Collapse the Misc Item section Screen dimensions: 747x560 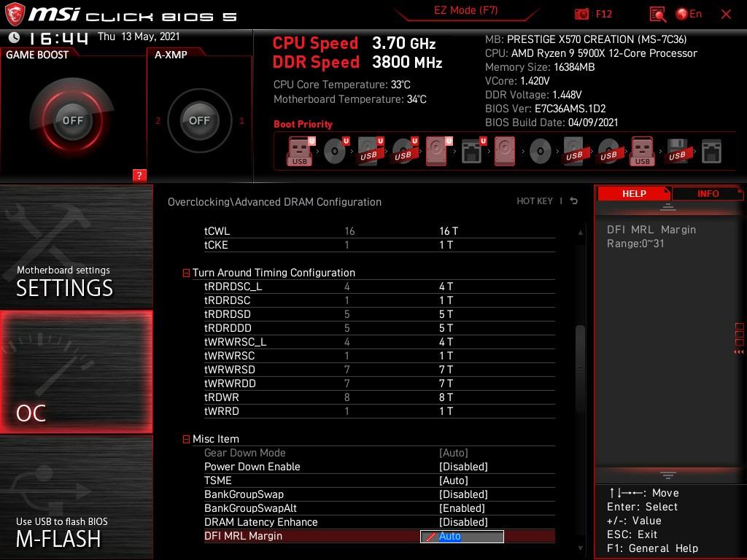186,439
